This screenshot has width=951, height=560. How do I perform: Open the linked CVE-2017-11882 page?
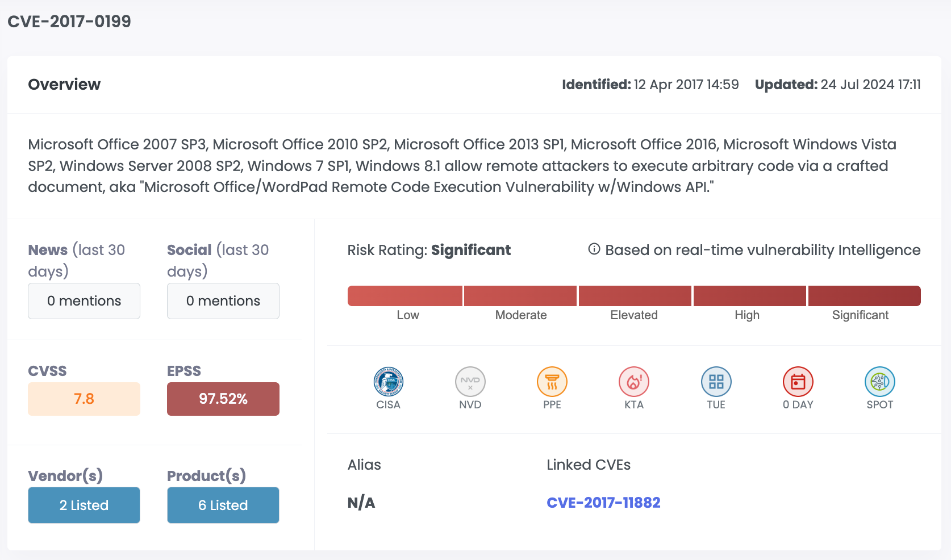(x=603, y=503)
